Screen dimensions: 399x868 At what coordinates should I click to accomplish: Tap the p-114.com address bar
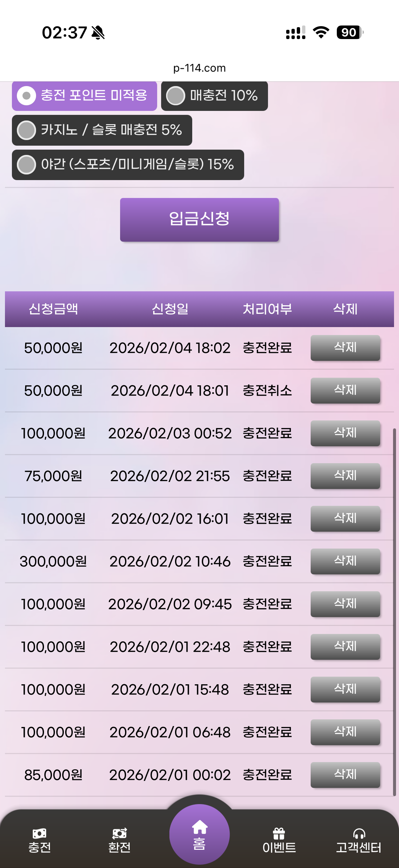click(x=199, y=68)
